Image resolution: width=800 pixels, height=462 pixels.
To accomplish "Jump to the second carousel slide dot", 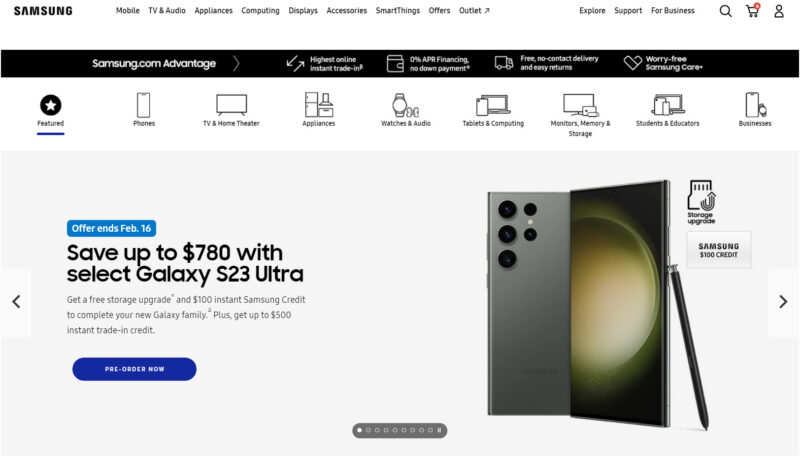I will tap(368, 430).
